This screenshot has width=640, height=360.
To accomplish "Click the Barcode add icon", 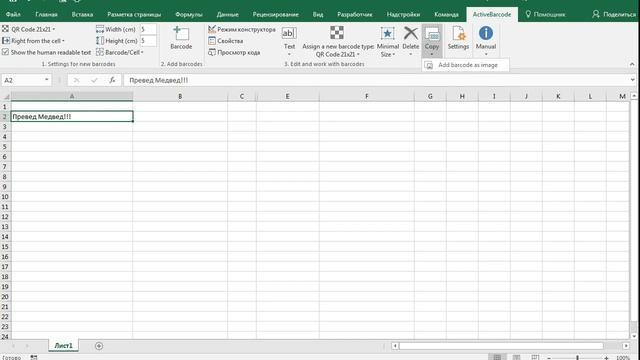I will pyautogui.click(x=181, y=33).
